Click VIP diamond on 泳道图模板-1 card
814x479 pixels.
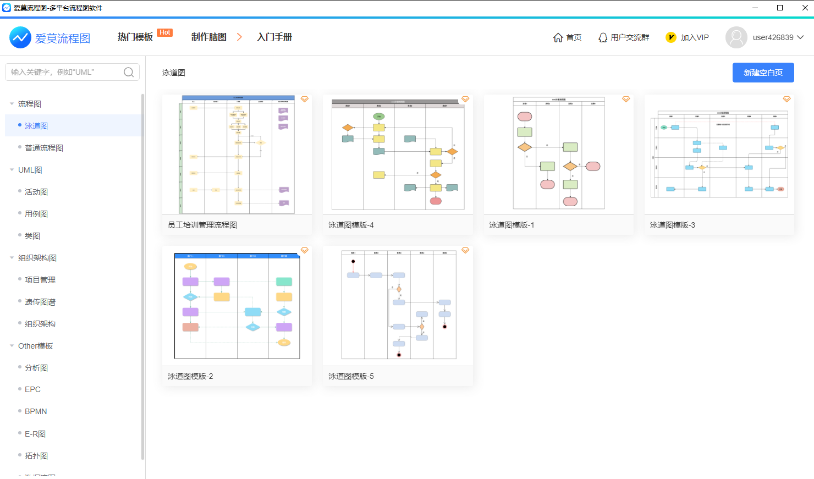tap(626, 99)
